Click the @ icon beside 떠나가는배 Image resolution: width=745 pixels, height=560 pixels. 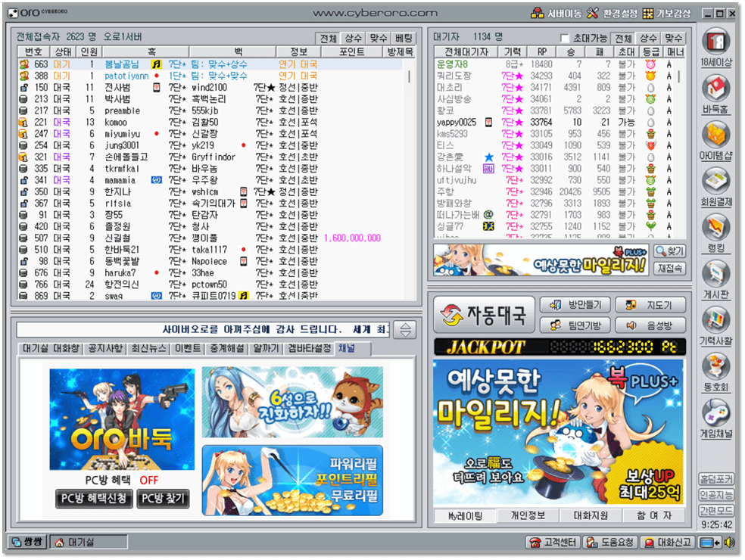click(488, 215)
